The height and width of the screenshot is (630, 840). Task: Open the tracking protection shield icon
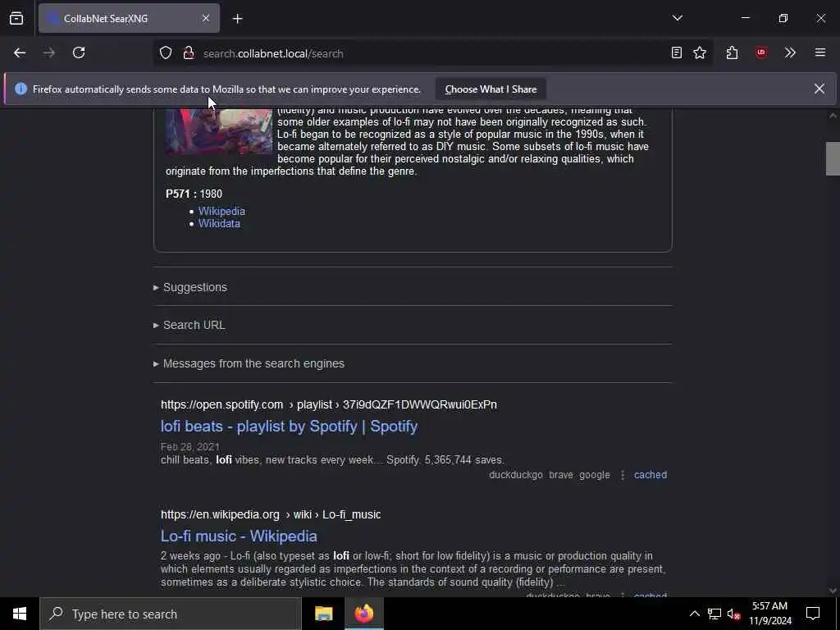pos(166,53)
